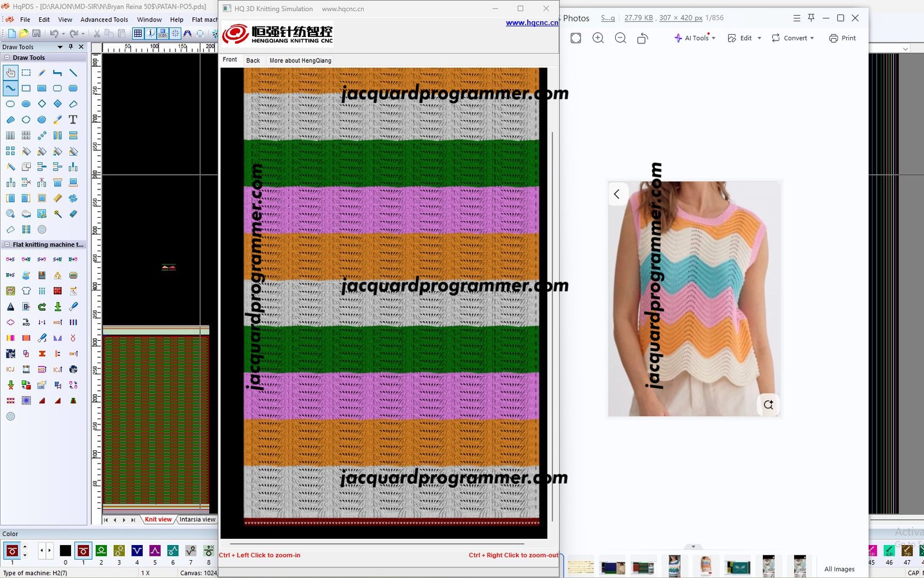Image resolution: width=924 pixels, height=578 pixels.
Task: Expand the Convert dropdown menu
Action: point(793,38)
